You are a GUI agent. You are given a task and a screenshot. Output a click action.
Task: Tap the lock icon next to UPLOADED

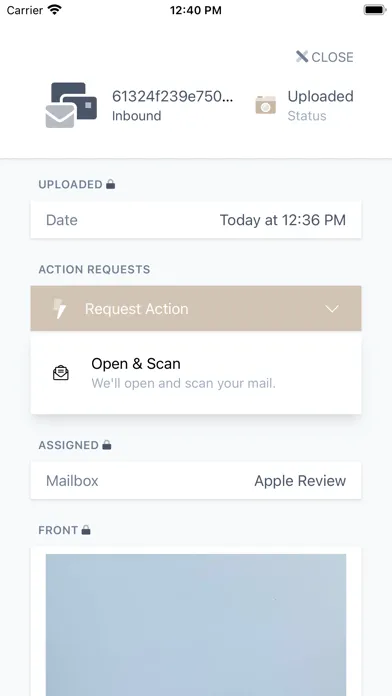[x=111, y=184]
